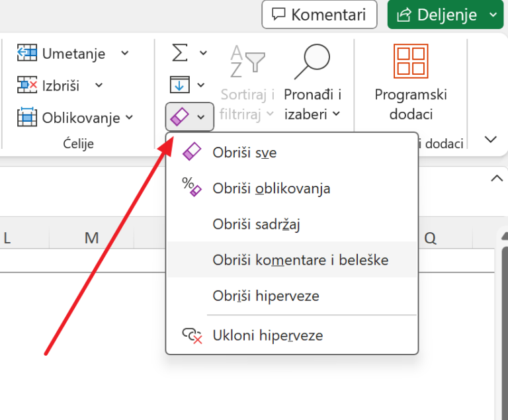Viewport: 508px width, 420px height.
Task: Click the Ćelije group label
Action: coord(79,144)
